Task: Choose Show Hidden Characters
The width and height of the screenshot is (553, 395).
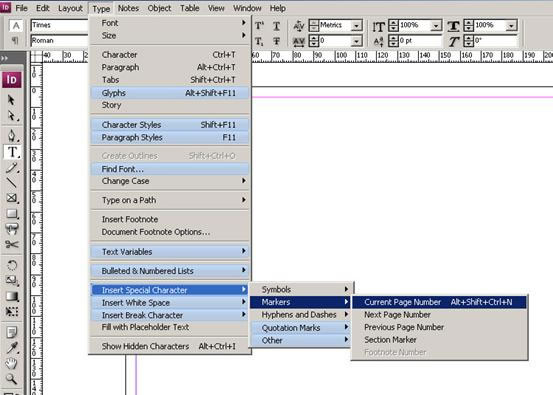Action: [x=170, y=346]
